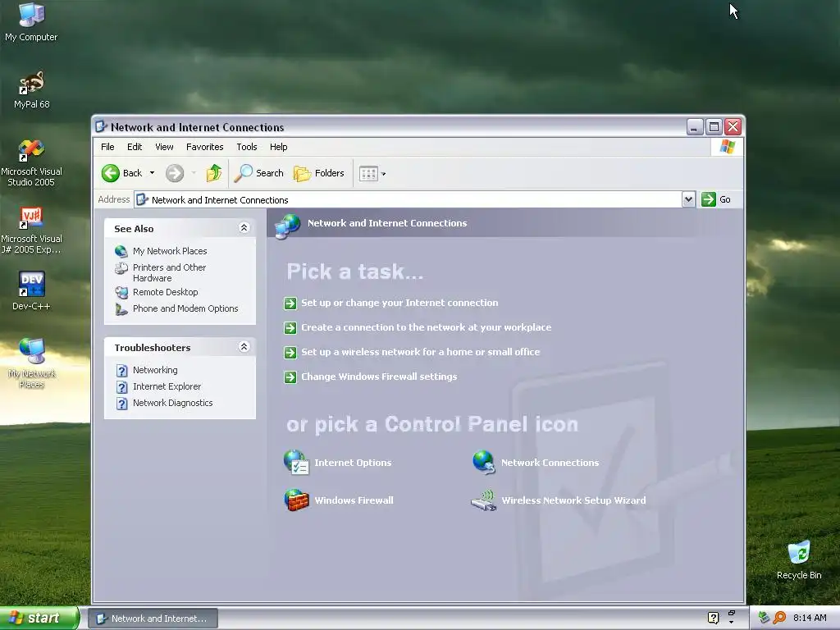
Task: Click the Windows Firewall text label
Action: point(354,500)
